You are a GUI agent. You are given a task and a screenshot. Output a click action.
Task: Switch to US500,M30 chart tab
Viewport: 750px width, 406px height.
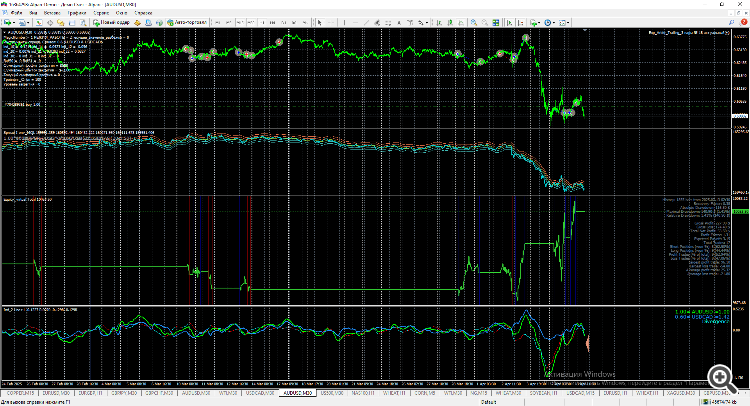click(331, 393)
